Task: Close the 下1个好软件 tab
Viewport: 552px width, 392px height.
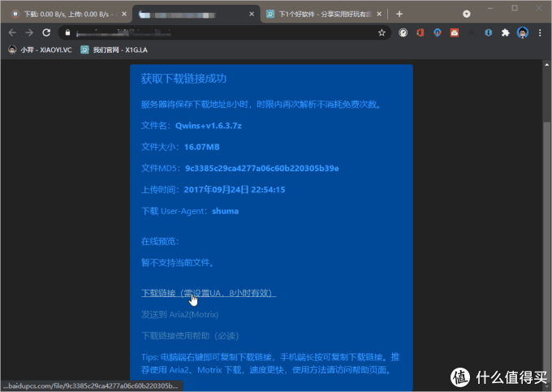Action: [x=379, y=14]
